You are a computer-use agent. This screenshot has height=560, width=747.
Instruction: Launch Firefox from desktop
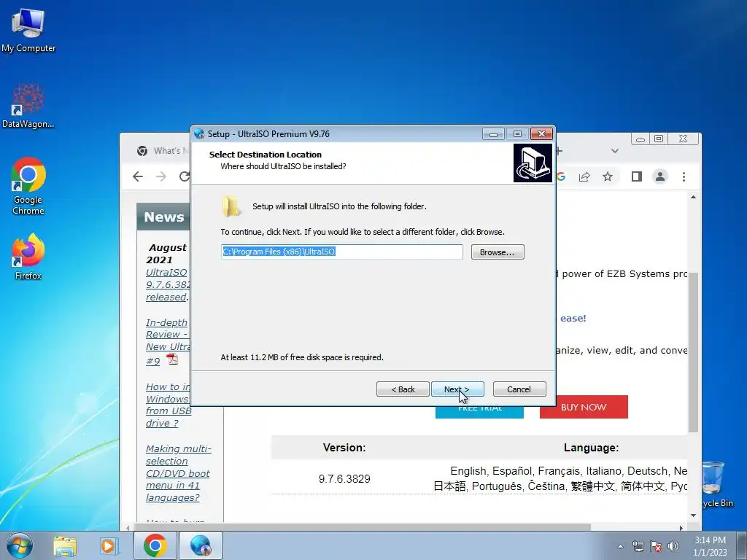click(28, 256)
